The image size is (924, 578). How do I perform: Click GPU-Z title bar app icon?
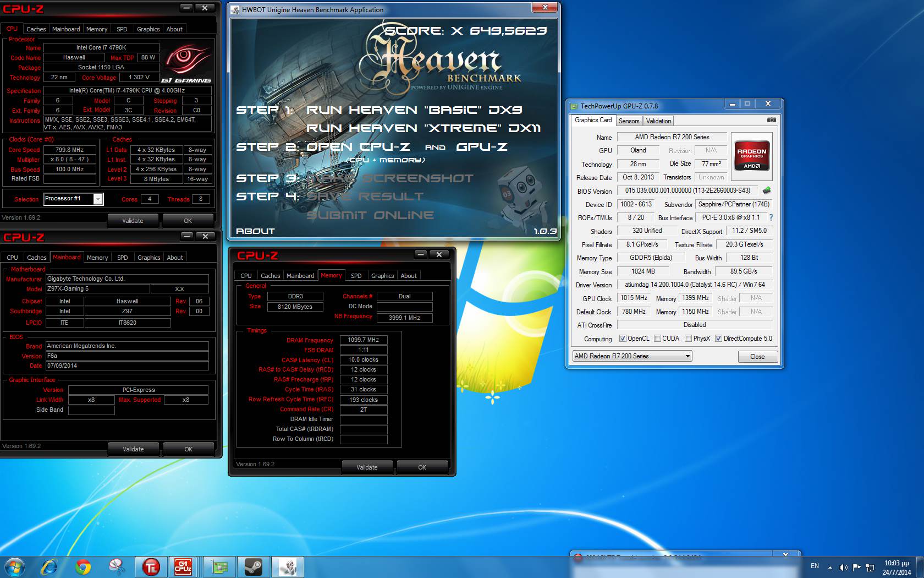574,106
